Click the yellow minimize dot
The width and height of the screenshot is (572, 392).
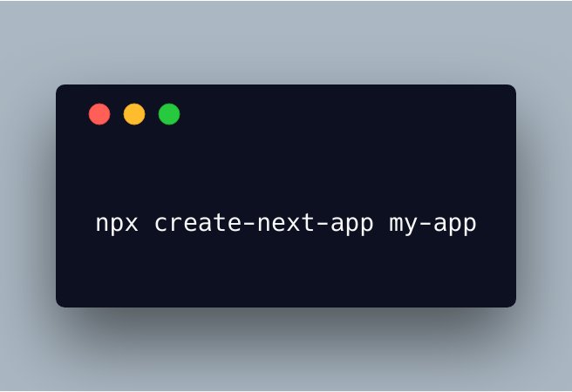pos(134,114)
